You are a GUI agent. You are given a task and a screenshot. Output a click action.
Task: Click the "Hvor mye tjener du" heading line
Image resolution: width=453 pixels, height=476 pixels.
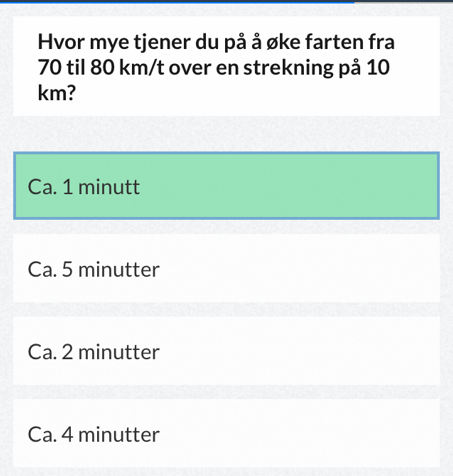click(x=216, y=42)
